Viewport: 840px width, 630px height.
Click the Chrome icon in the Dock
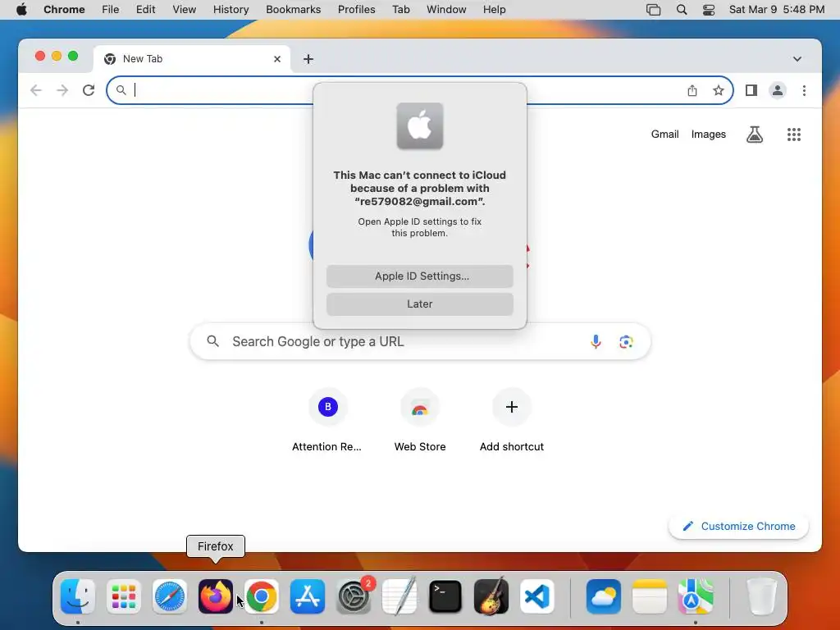262,596
